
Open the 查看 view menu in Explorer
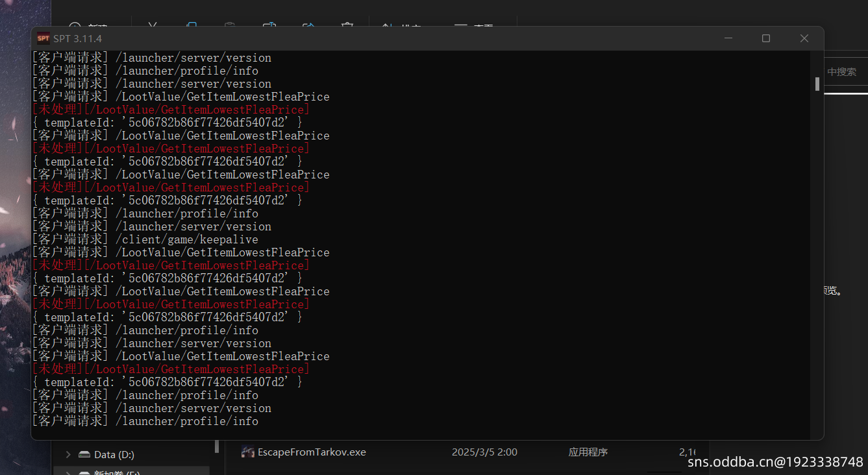(474, 27)
